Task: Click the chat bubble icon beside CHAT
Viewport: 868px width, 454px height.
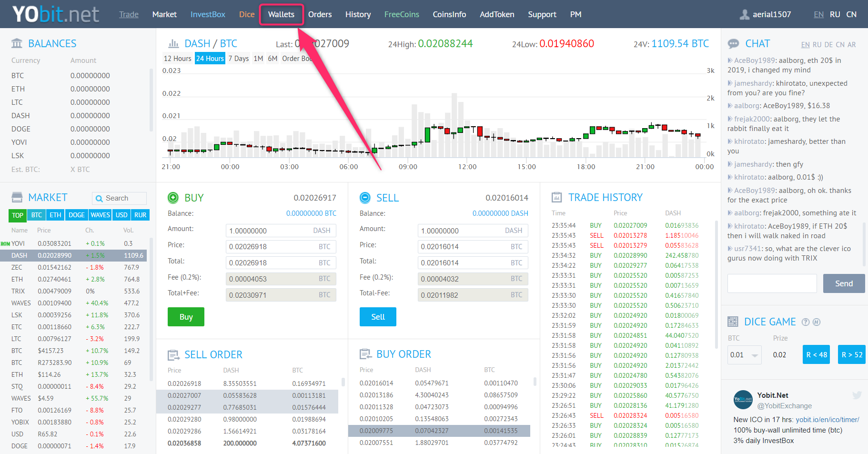Action: click(x=733, y=44)
